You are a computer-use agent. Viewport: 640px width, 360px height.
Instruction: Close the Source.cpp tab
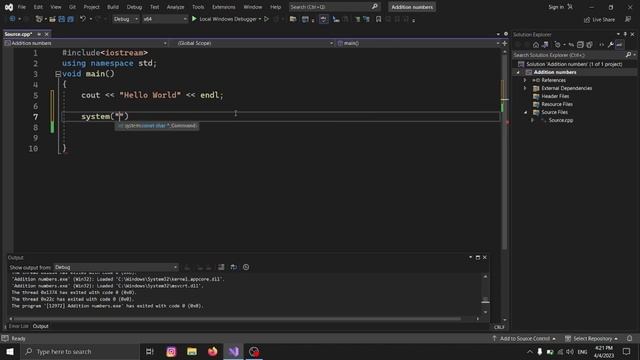point(47,34)
